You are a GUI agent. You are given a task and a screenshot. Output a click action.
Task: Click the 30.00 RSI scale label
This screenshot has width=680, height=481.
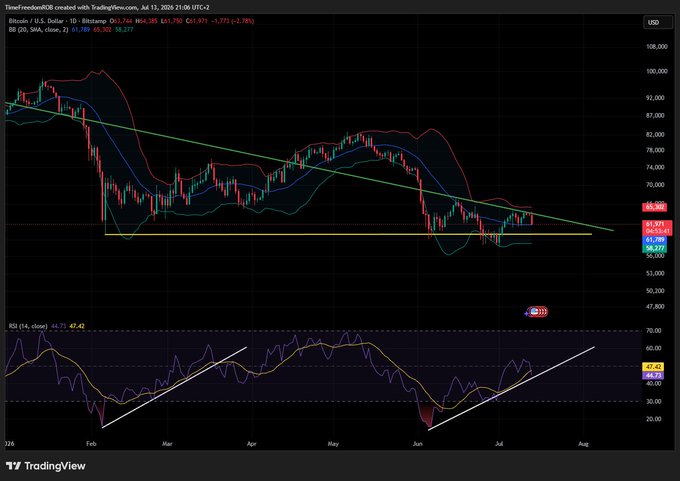654,402
